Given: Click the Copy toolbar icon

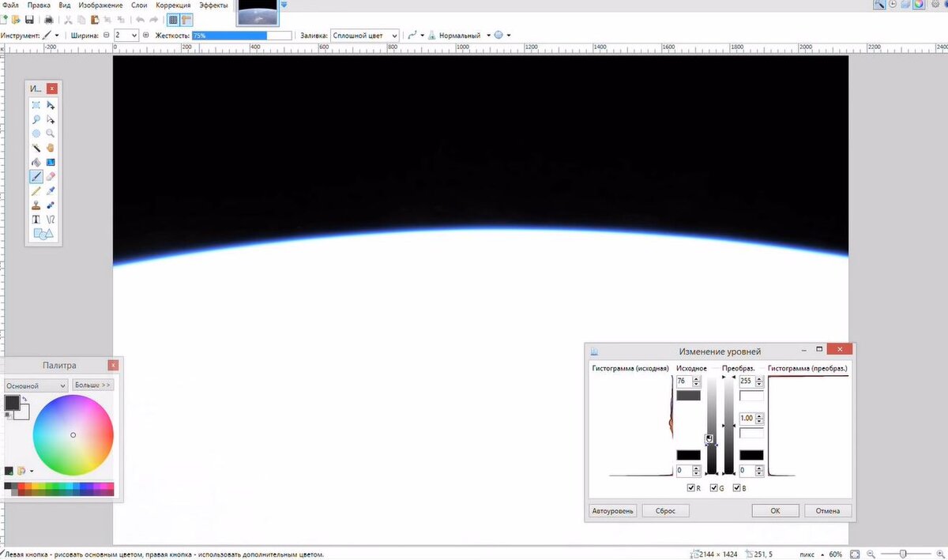Looking at the screenshot, I should (x=81, y=19).
